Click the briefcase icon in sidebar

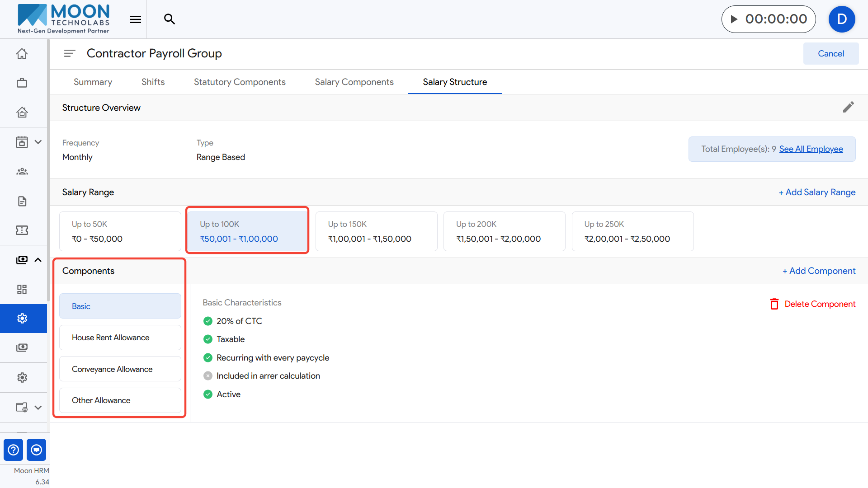[22, 83]
